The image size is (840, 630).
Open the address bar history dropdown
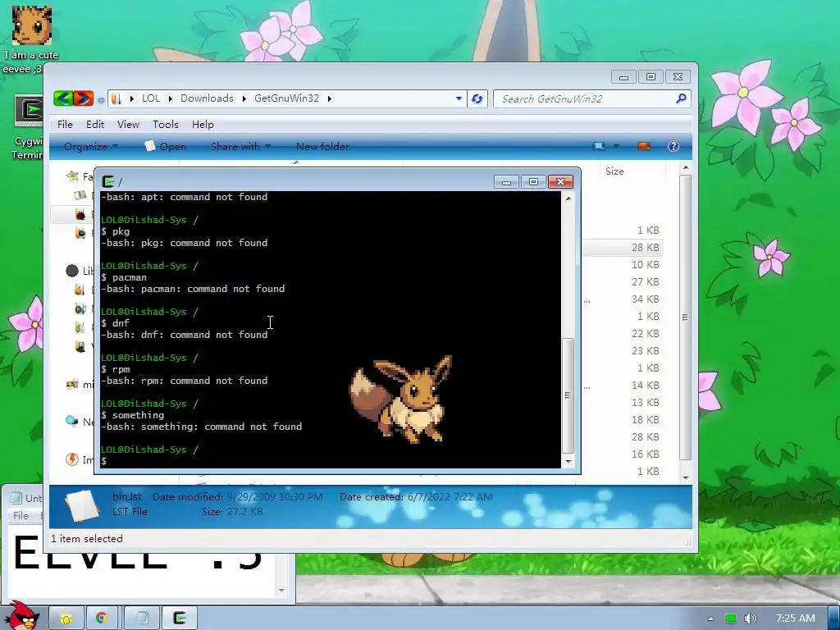[459, 98]
